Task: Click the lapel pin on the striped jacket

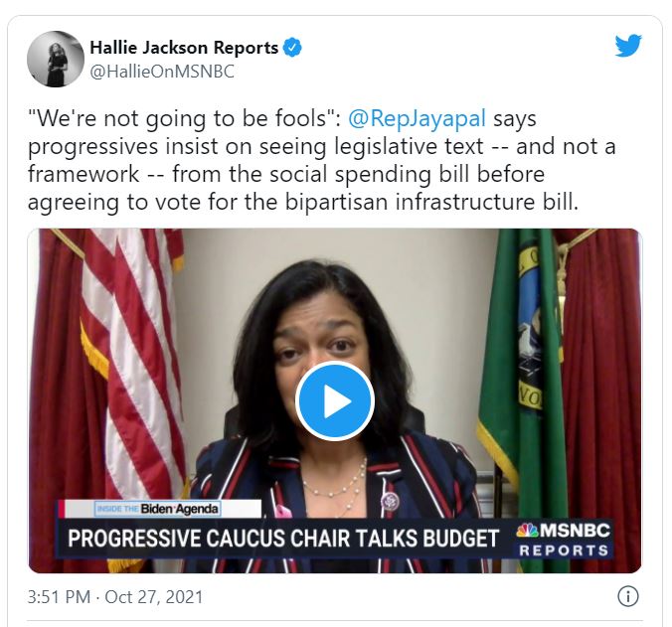Action: pos(391,500)
